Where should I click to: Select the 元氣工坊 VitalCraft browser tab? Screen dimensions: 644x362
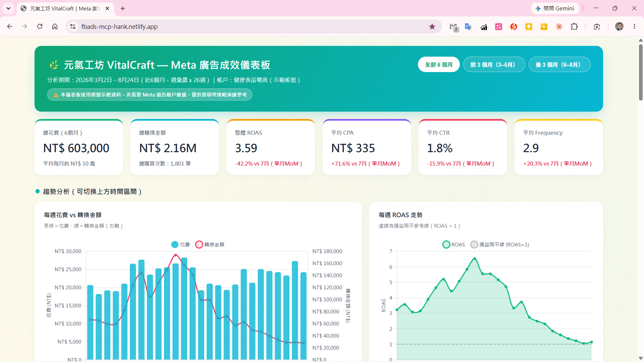click(65, 8)
